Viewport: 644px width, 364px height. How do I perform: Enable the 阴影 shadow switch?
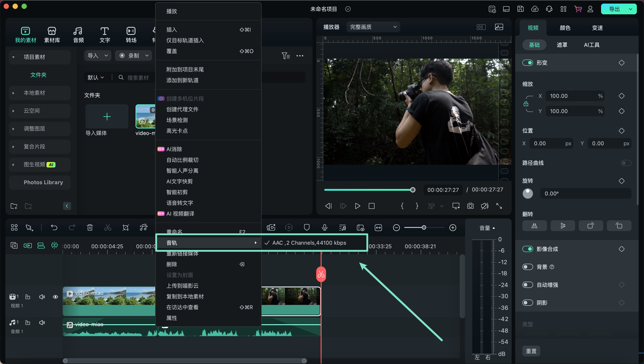tap(527, 303)
